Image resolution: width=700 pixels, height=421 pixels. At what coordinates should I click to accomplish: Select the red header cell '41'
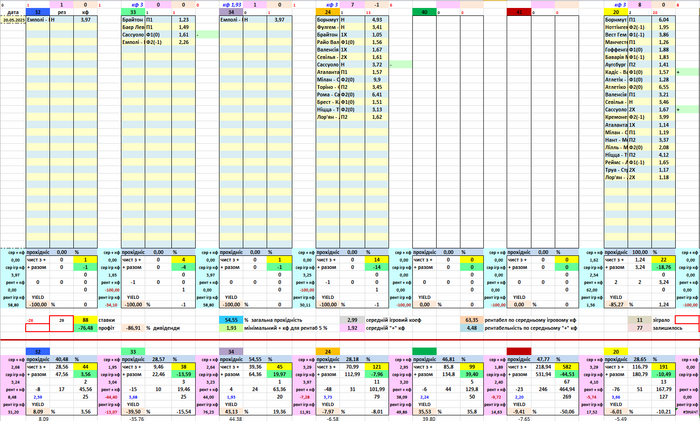[x=519, y=12]
